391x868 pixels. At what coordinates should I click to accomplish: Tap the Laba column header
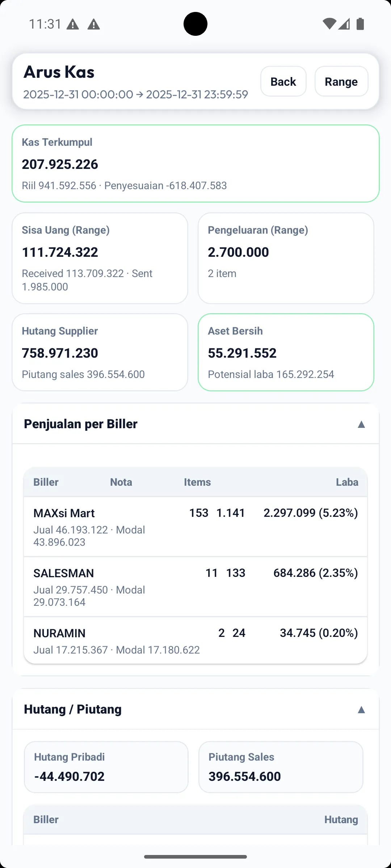click(x=347, y=482)
